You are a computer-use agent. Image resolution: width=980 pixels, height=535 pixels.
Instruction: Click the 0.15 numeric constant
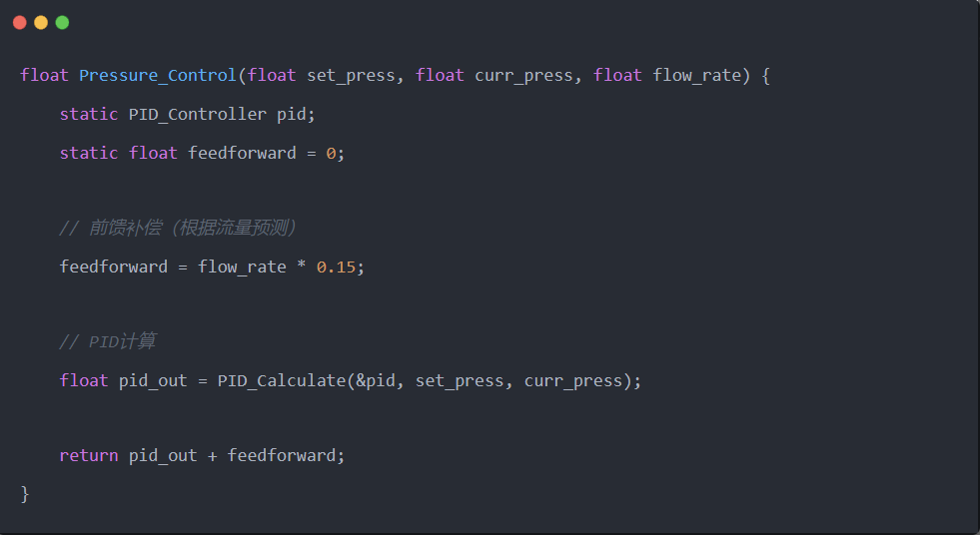[336, 267]
